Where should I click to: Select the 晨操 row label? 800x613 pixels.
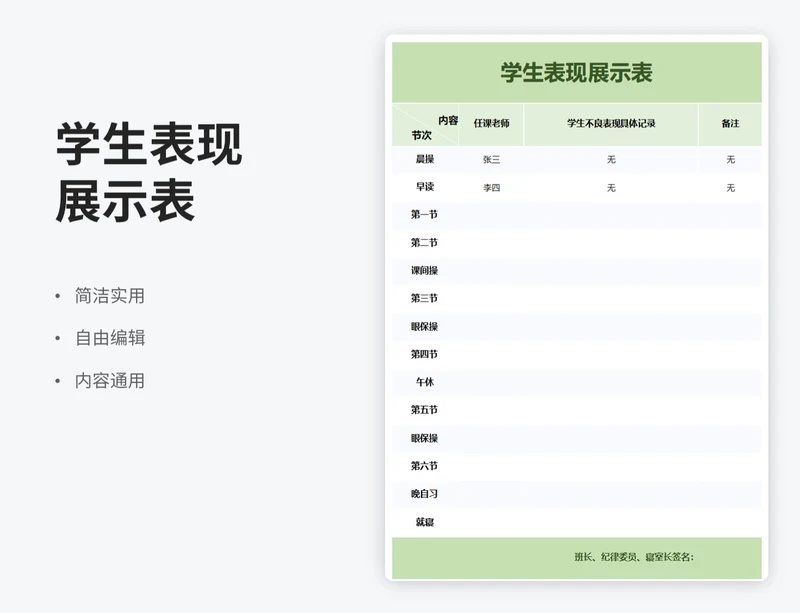pyautogui.click(x=424, y=159)
